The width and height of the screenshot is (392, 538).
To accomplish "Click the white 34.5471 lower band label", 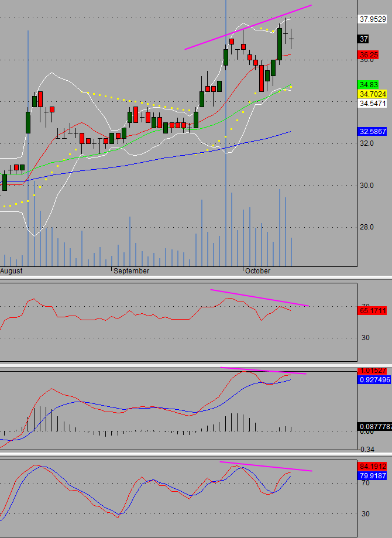I will [x=373, y=103].
